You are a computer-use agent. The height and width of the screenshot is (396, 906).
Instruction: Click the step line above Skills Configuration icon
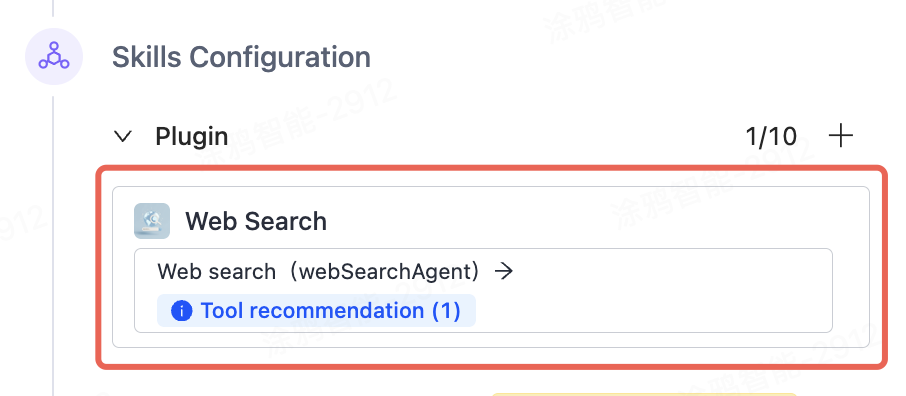(53, 8)
